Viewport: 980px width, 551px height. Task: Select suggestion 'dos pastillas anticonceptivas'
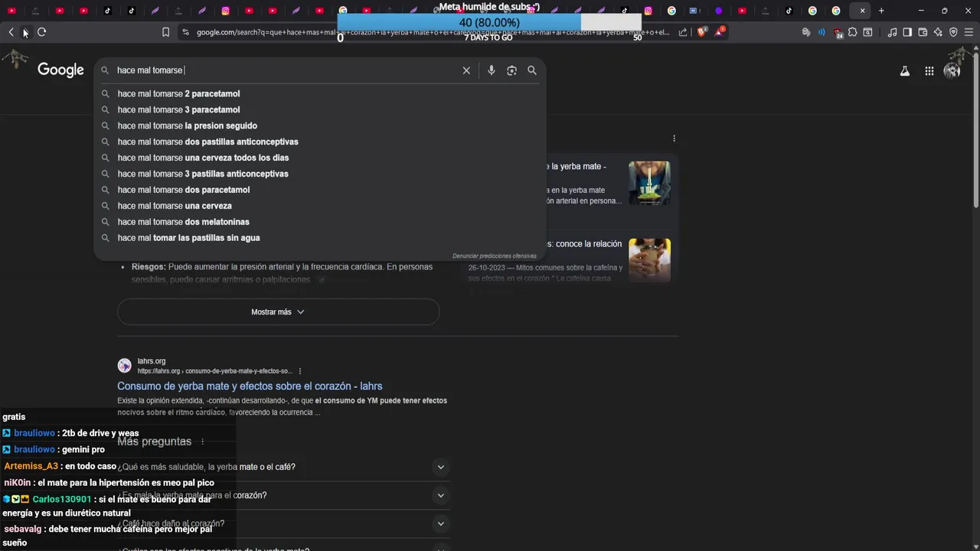coord(319,142)
